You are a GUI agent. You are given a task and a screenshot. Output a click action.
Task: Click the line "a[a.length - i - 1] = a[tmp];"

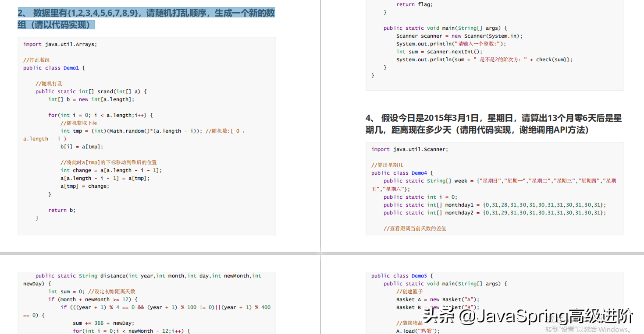pyautogui.click(x=105, y=178)
